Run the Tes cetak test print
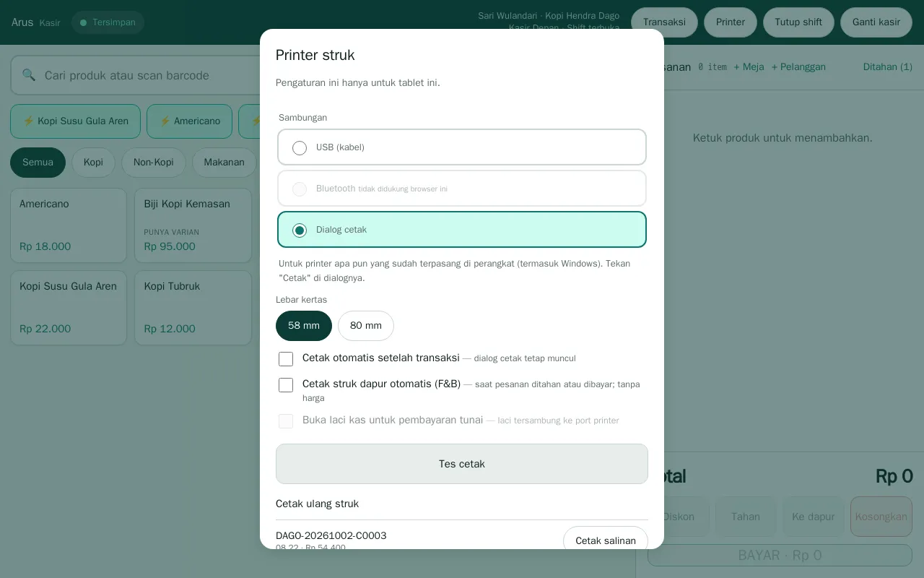The height and width of the screenshot is (578, 924). click(462, 464)
